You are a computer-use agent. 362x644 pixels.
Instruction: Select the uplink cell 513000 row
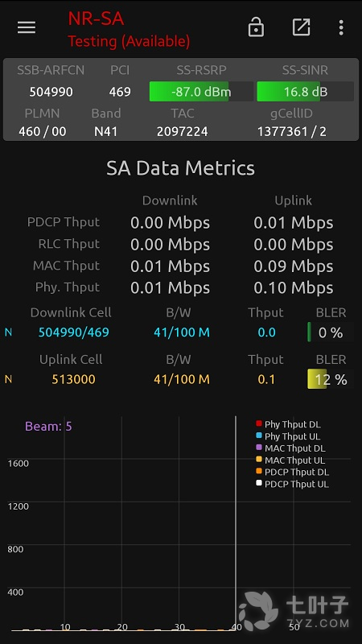pos(179,379)
